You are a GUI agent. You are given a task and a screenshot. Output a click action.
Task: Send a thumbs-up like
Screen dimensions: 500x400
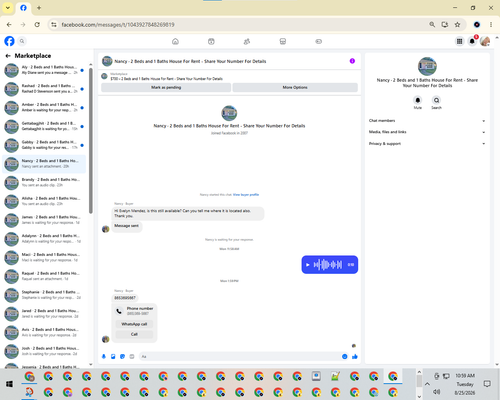[355, 357]
